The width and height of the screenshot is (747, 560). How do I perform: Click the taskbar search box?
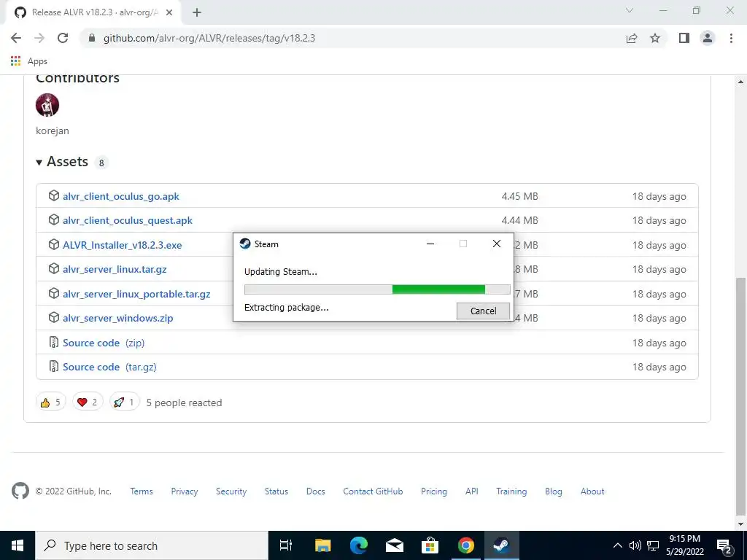152,545
